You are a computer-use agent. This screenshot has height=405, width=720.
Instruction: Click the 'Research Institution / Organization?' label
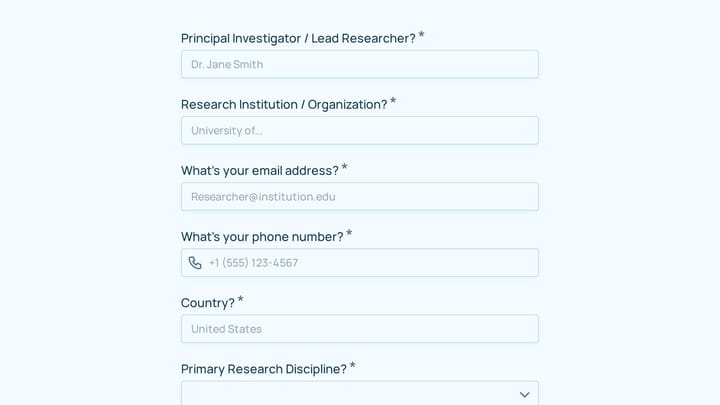tap(284, 105)
